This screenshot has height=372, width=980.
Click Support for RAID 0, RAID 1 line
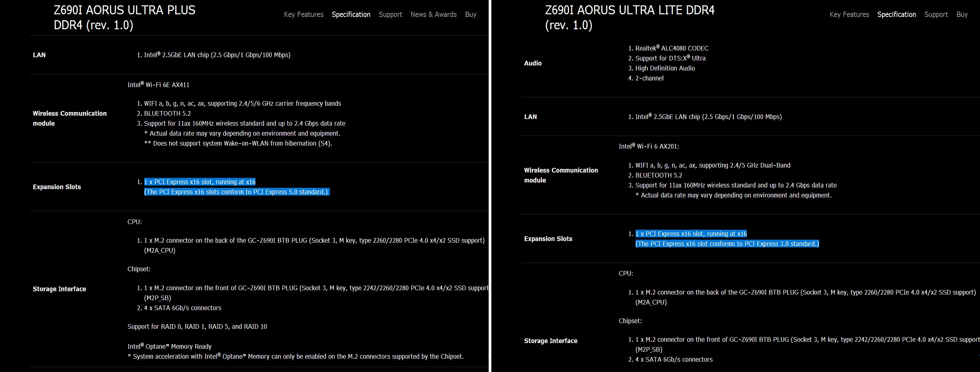click(197, 327)
